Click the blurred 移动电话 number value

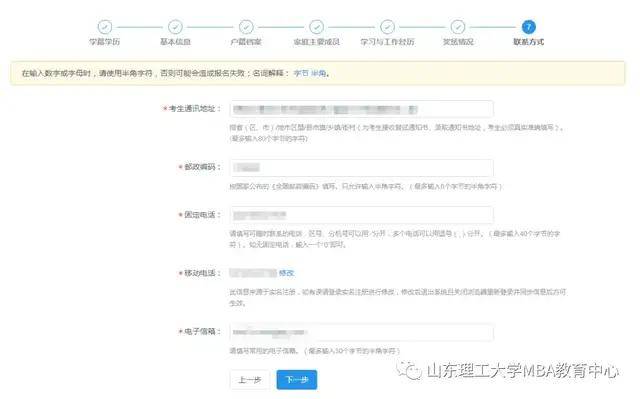[253, 273]
